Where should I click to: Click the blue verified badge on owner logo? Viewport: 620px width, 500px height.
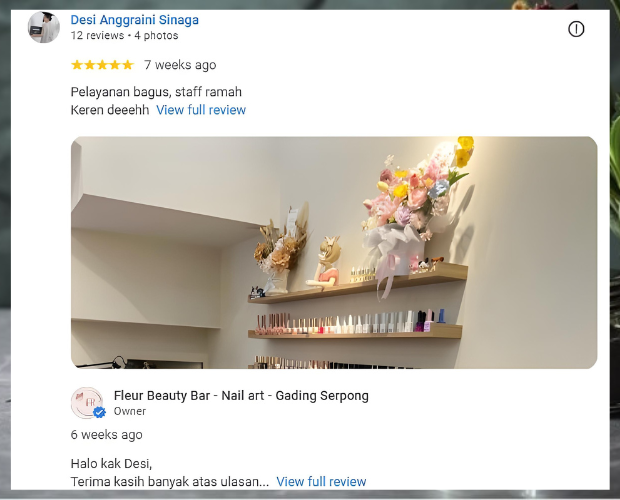click(100, 412)
